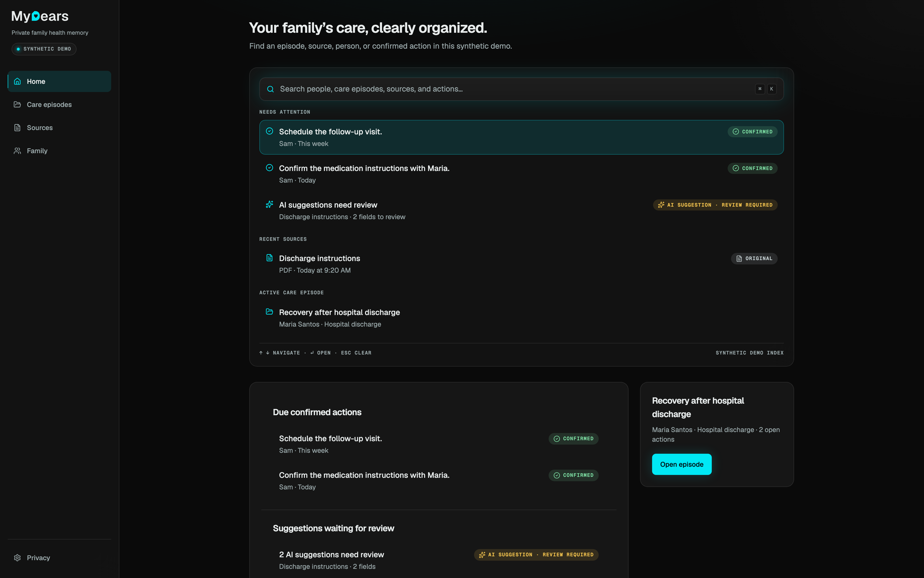This screenshot has height=578, width=924.
Task: Open the Home navigation item
Action: point(60,81)
